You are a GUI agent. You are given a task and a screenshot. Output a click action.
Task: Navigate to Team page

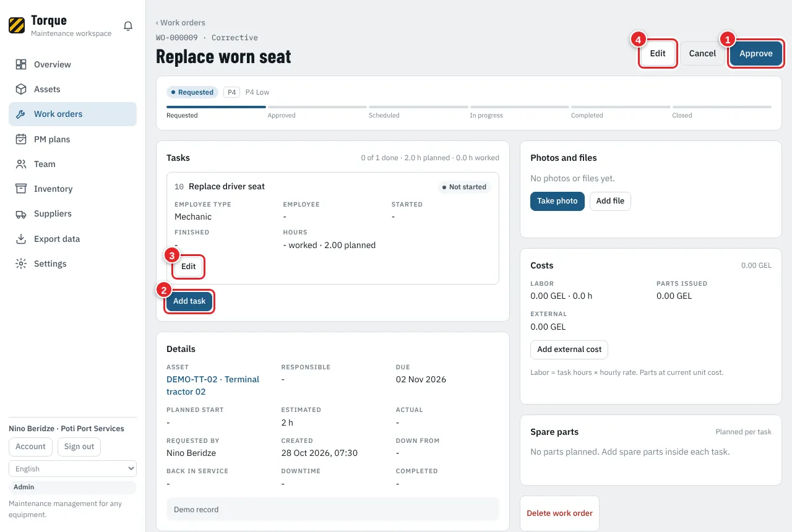coord(72,164)
